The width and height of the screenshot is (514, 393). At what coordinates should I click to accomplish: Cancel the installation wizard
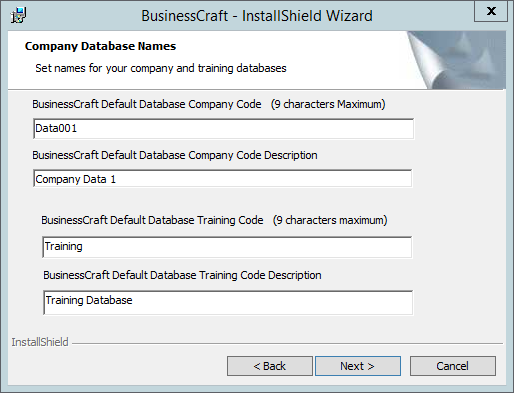(453, 366)
